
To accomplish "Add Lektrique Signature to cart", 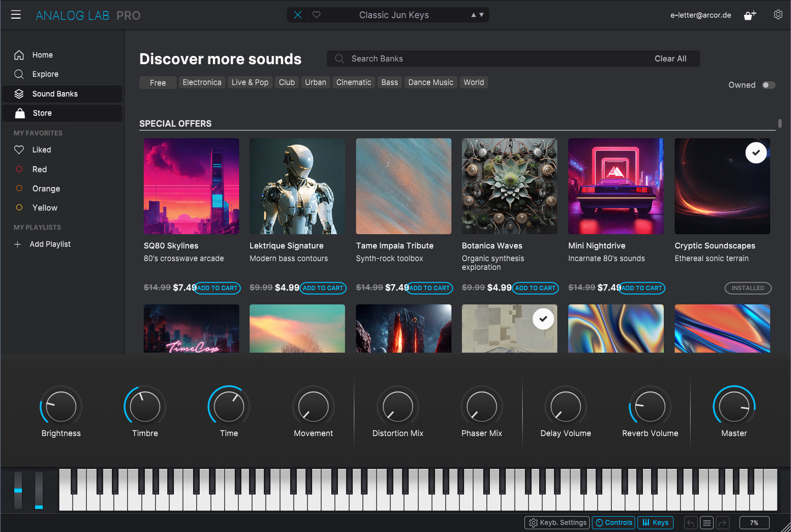I will tap(323, 288).
